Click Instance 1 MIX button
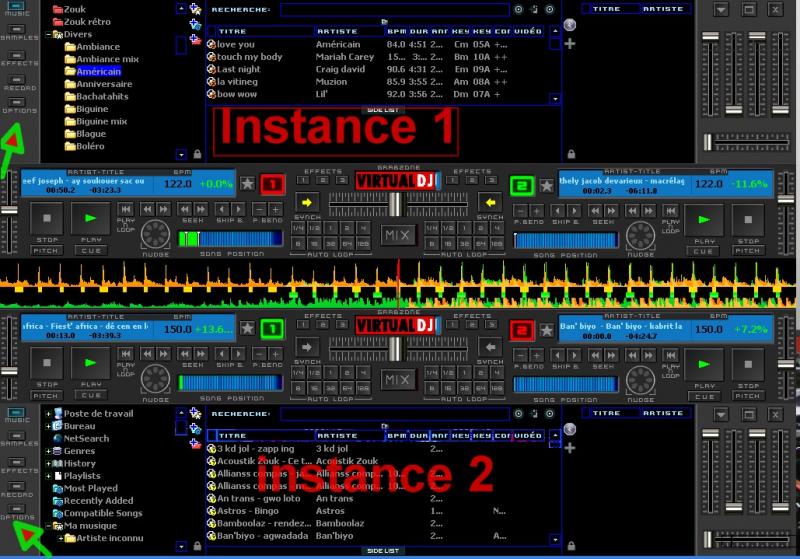 [x=397, y=235]
